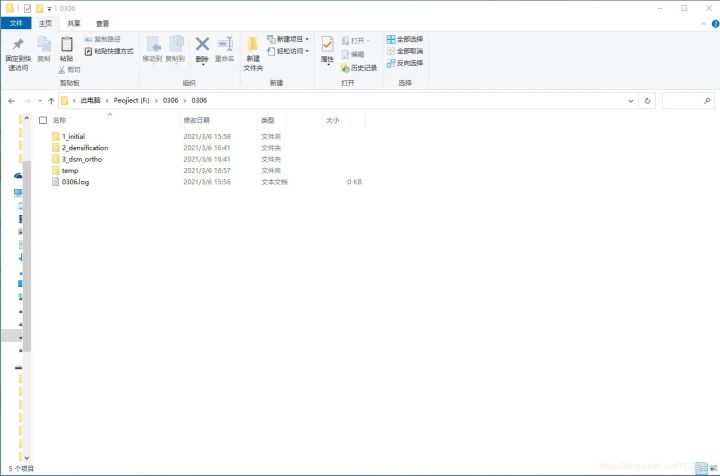Viewport: 720px width, 476px height.
Task: Click Select All (全部选择)
Action: (404, 39)
